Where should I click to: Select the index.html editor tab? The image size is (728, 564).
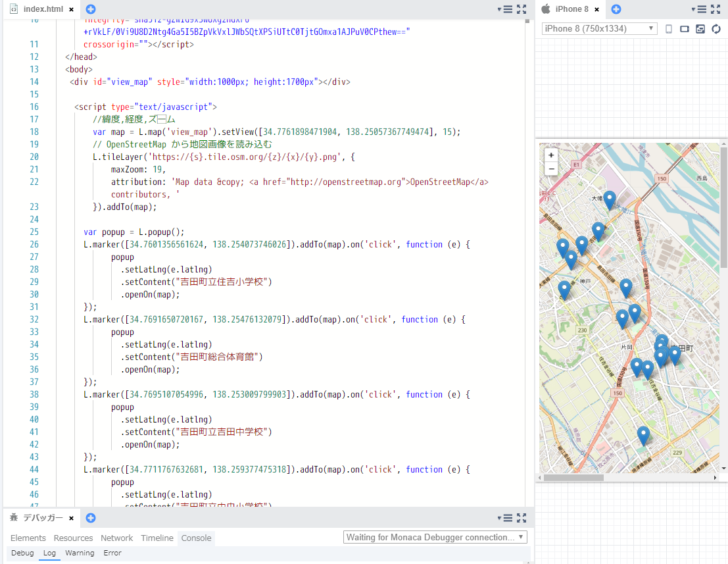[43, 9]
